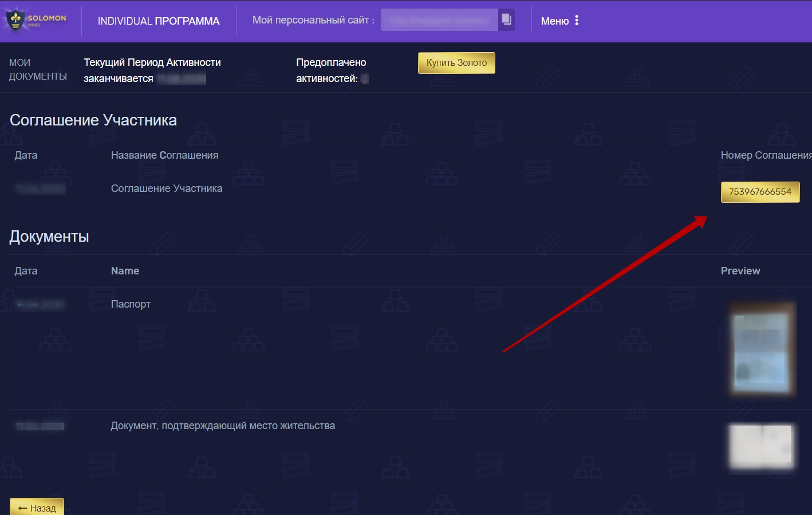812x515 pixels.
Task: Click the Название Соглашения column header
Action: [164, 155]
